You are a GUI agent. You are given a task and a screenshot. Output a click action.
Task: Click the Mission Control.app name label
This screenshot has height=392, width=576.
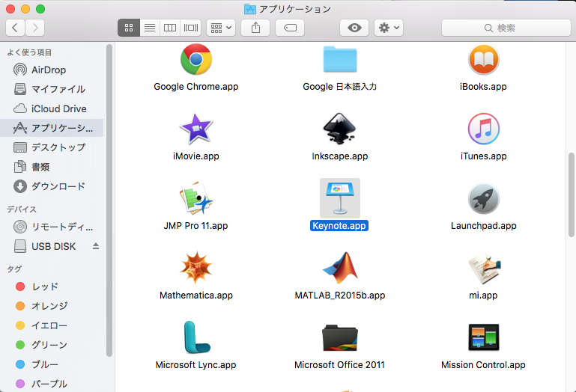click(x=483, y=365)
